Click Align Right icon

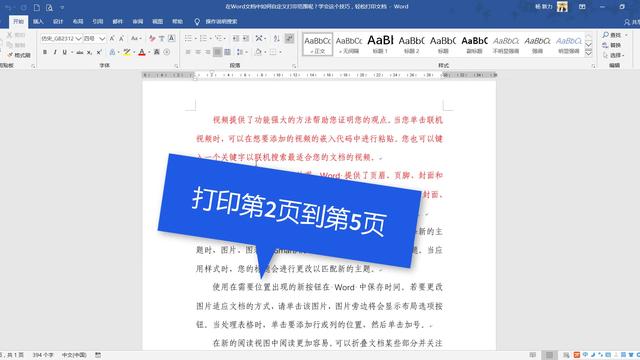point(208,52)
